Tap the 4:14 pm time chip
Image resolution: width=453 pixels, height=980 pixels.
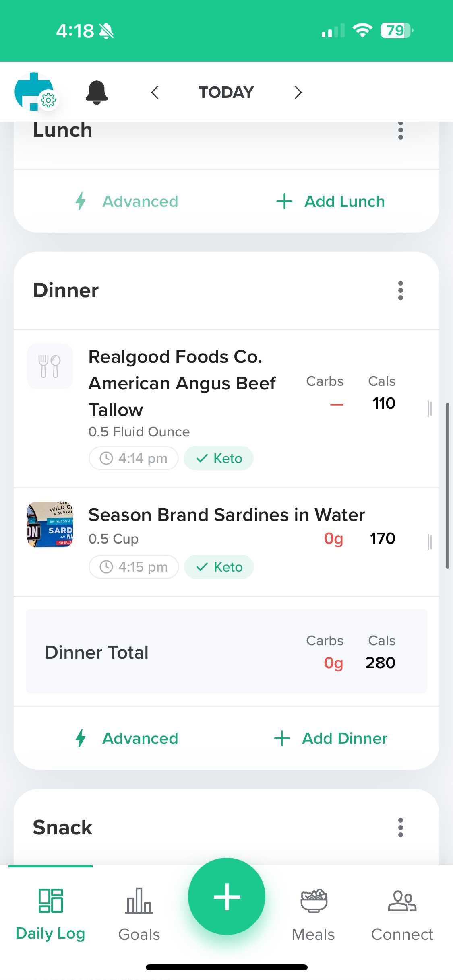134,458
